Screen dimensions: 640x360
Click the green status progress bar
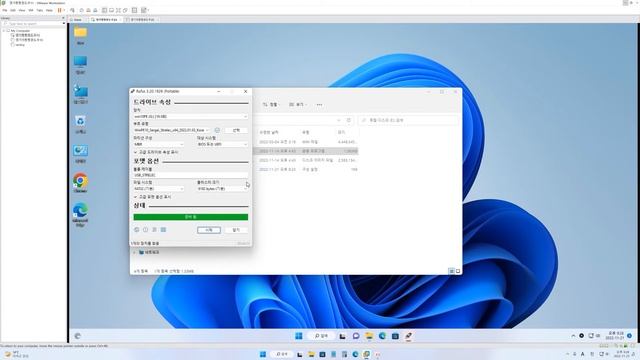coord(191,217)
